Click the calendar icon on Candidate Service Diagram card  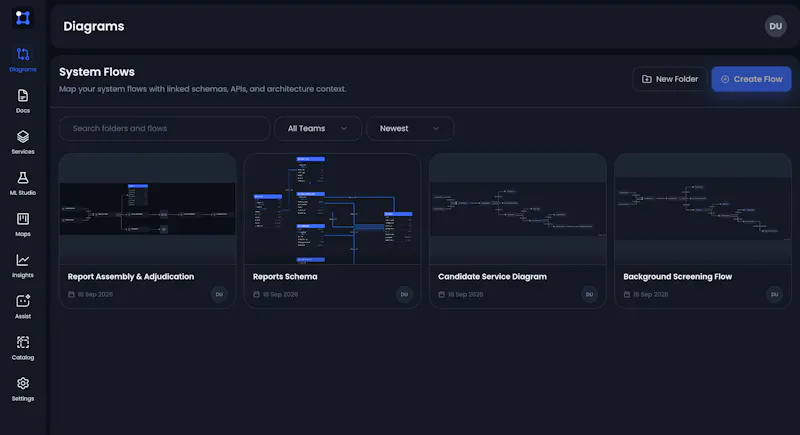[x=442, y=294]
